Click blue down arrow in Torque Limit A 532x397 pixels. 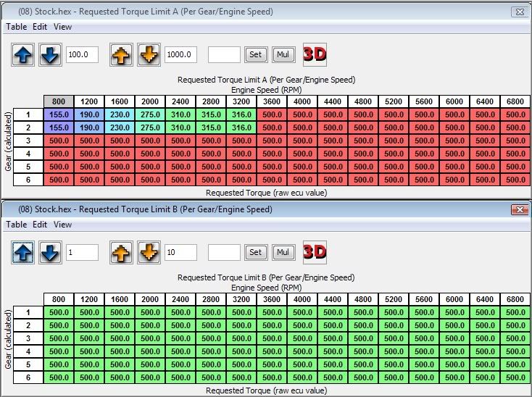(x=49, y=55)
